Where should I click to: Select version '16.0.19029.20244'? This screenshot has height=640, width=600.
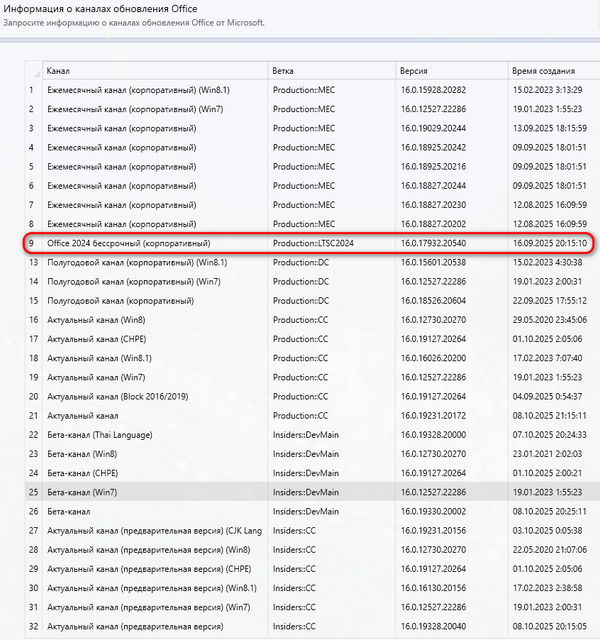[451, 128]
